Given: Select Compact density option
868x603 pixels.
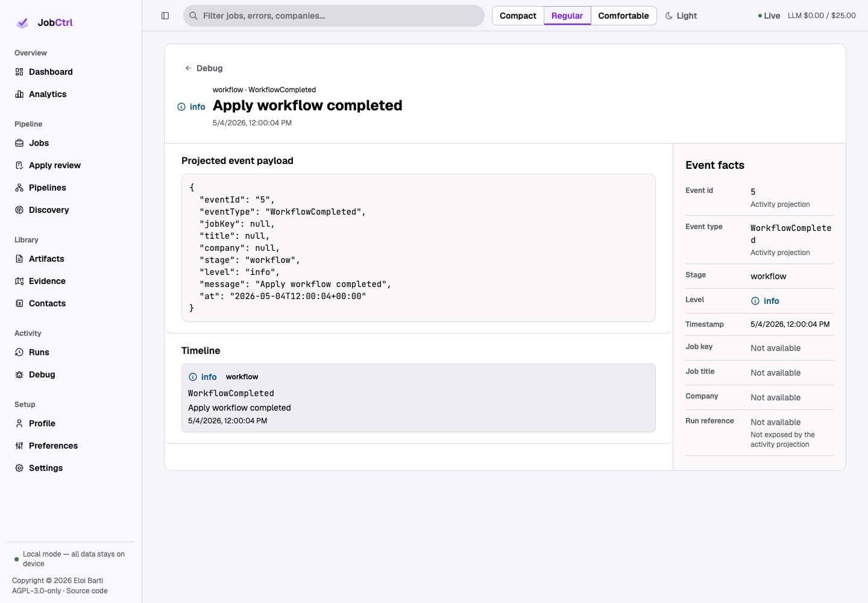Looking at the screenshot, I should (518, 16).
